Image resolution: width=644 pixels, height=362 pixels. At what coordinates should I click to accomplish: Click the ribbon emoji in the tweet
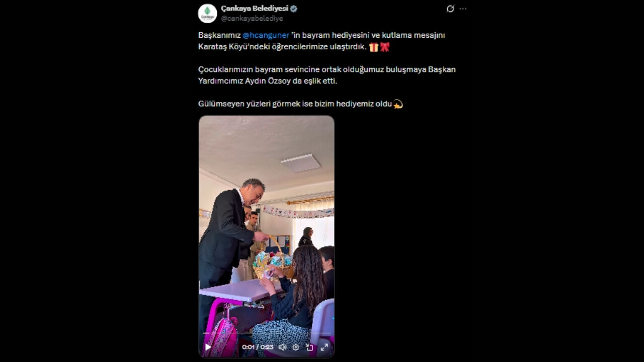[385, 47]
